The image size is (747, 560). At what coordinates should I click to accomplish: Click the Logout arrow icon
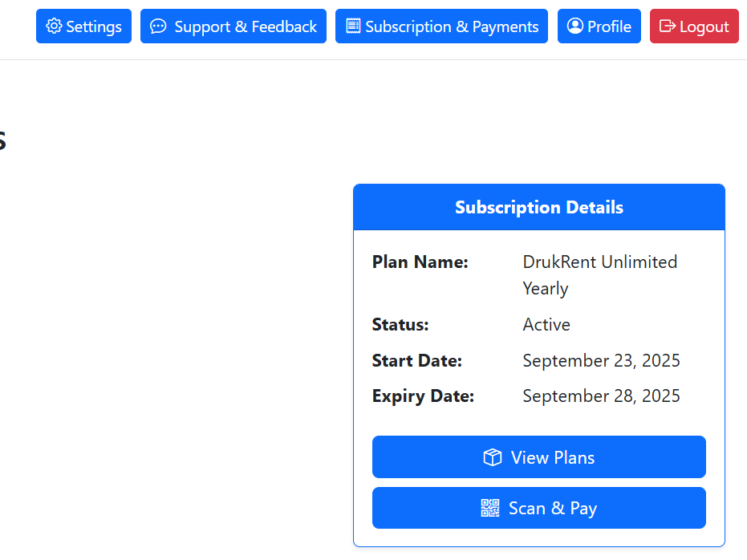coord(668,26)
